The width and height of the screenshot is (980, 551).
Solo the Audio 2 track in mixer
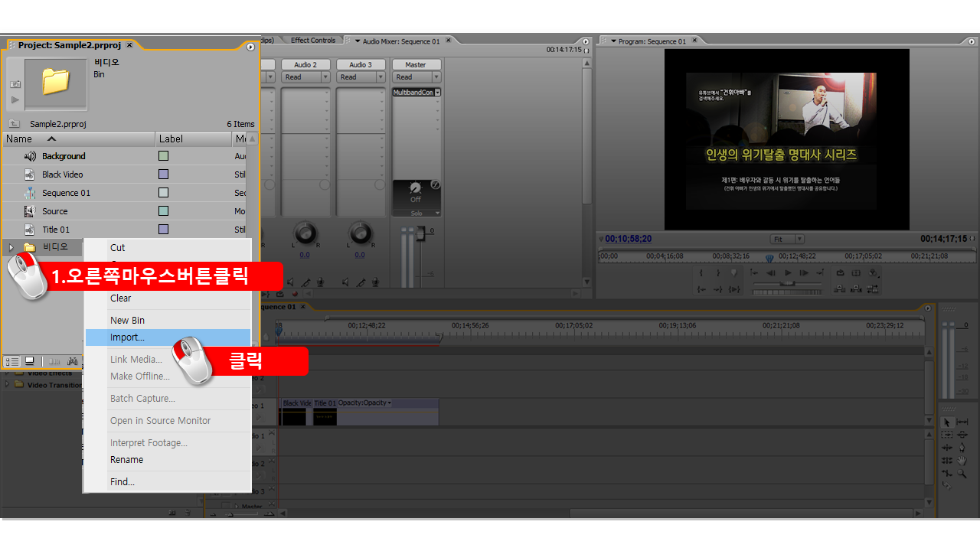coord(306,282)
